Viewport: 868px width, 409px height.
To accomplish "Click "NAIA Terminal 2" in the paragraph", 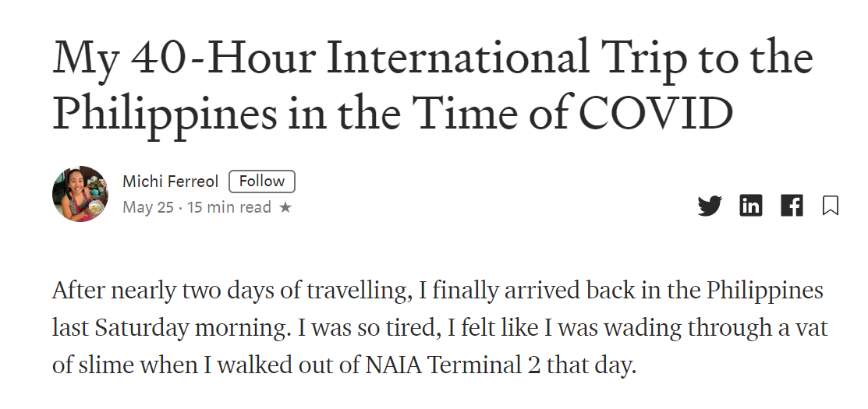I will (453, 365).
